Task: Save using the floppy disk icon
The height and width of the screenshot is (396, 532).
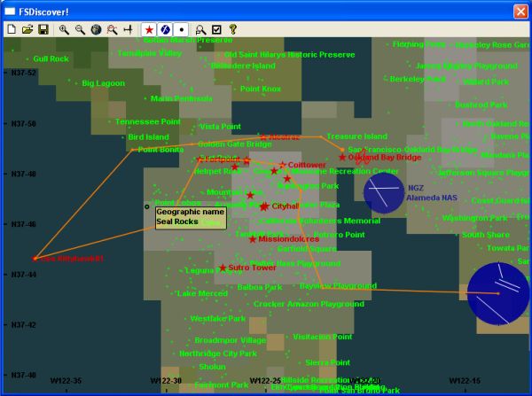Action: pyautogui.click(x=42, y=29)
